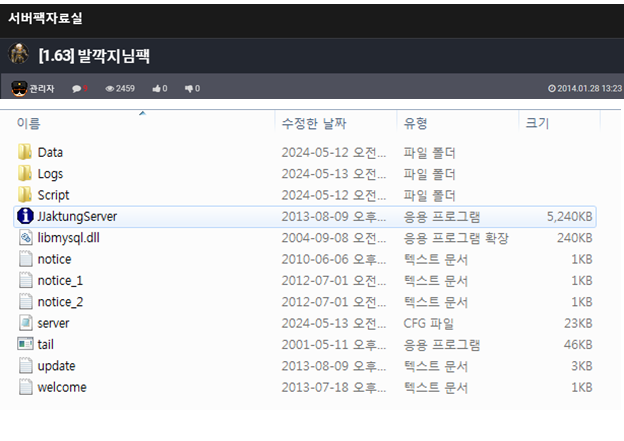Click the 관리자 author name

click(42, 88)
